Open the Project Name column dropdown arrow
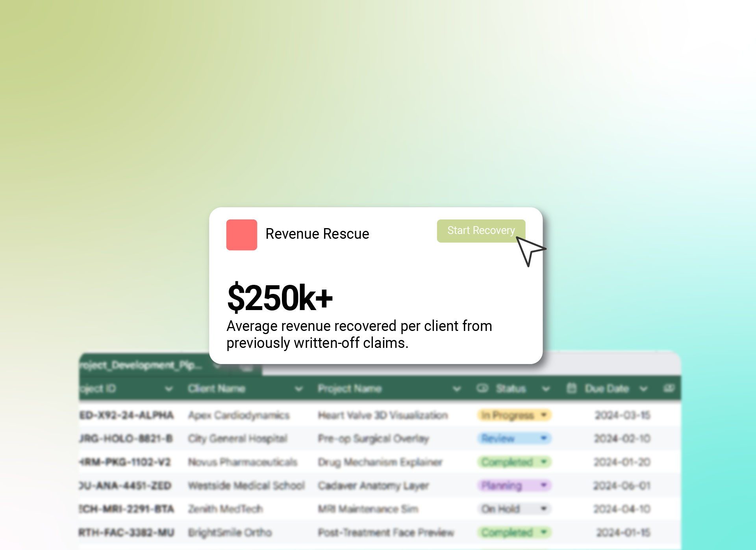Image resolution: width=756 pixels, height=550 pixels. (457, 389)
